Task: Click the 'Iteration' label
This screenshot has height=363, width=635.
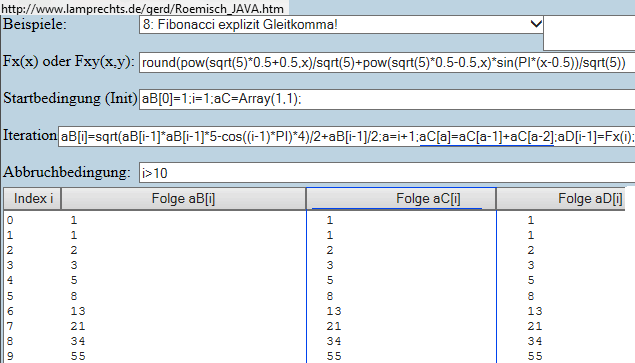Action: 30,135
